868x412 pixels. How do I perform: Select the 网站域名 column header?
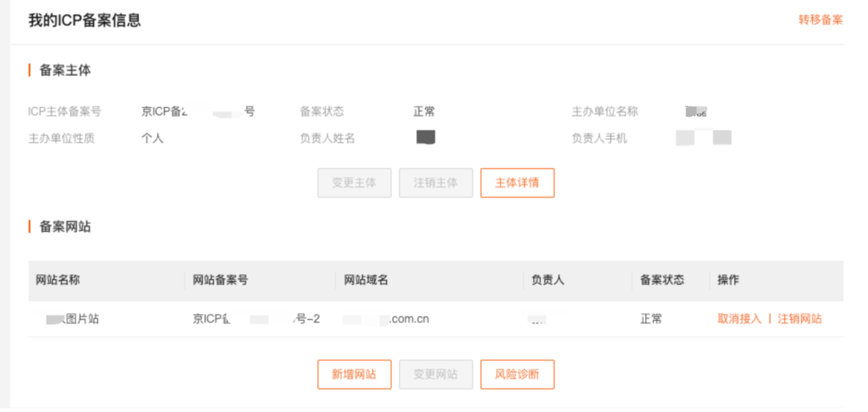[366, 280]
